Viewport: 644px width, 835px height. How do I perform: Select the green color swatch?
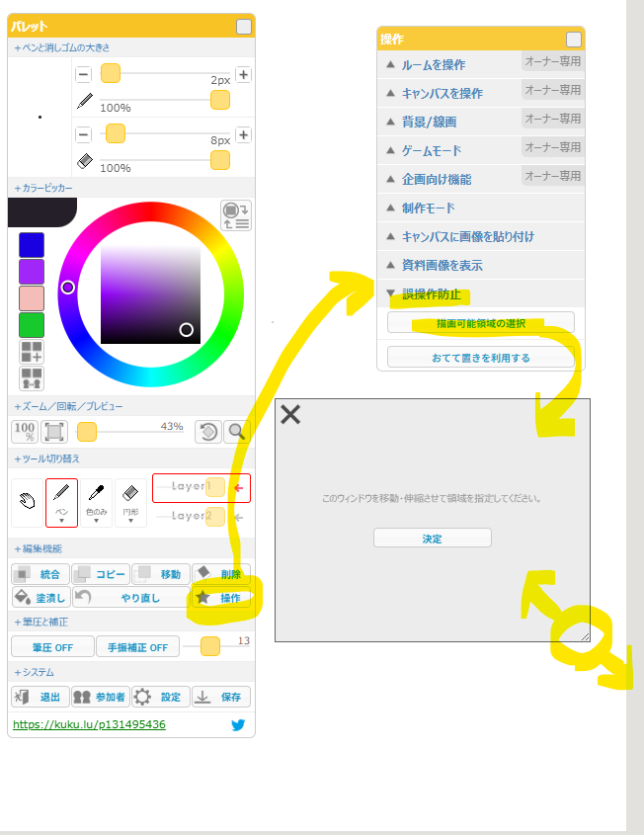(32, 325)
